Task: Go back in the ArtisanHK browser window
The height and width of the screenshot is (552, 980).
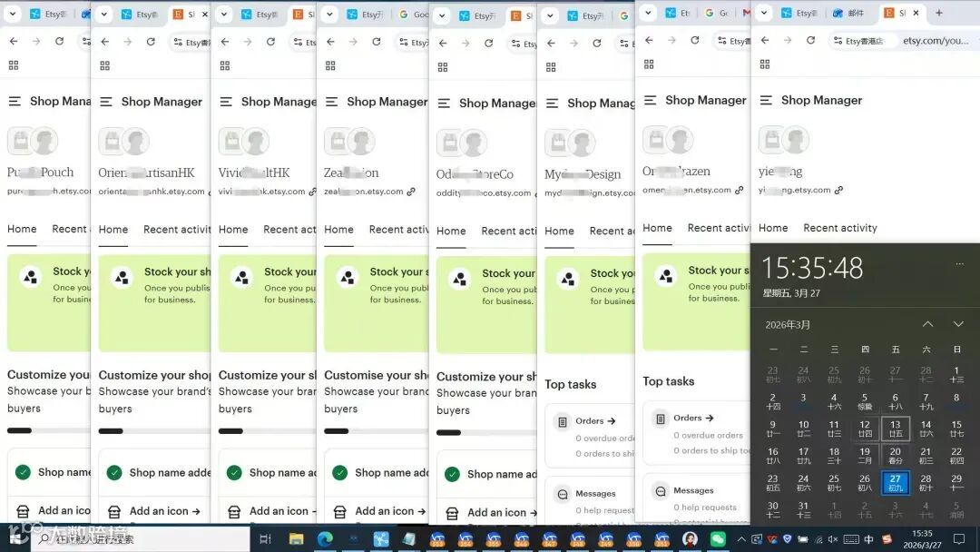Action: tap(105, 41)
